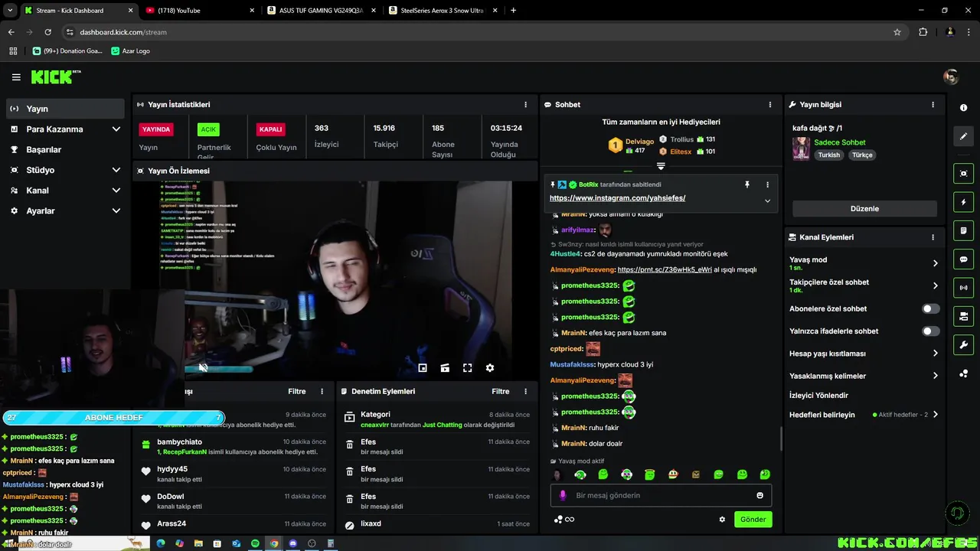Open chat settings gear next to Gönder

pyautogui.click(x=722, y=520)
